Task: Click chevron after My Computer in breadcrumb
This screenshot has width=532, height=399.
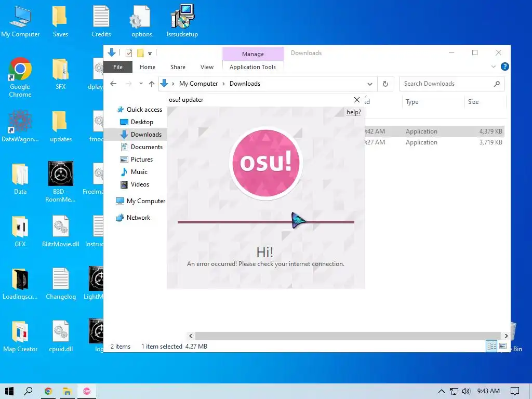Action: 223,84
